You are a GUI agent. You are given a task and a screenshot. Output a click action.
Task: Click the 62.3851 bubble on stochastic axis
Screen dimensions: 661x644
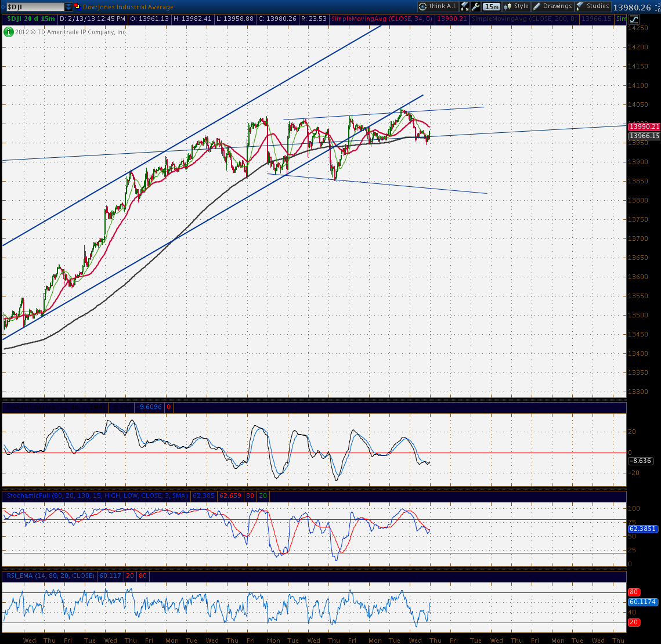tap(642, 529)
